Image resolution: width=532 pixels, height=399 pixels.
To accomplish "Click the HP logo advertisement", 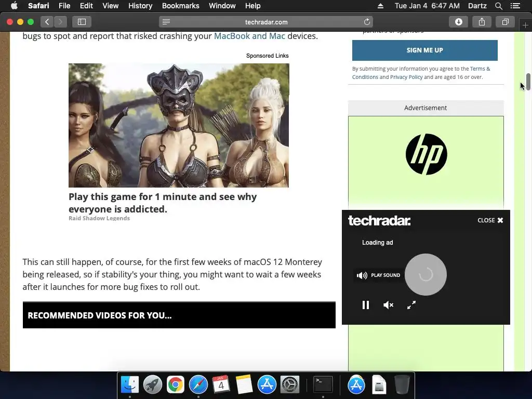I will pyautogui.click(x=426, y=154).
